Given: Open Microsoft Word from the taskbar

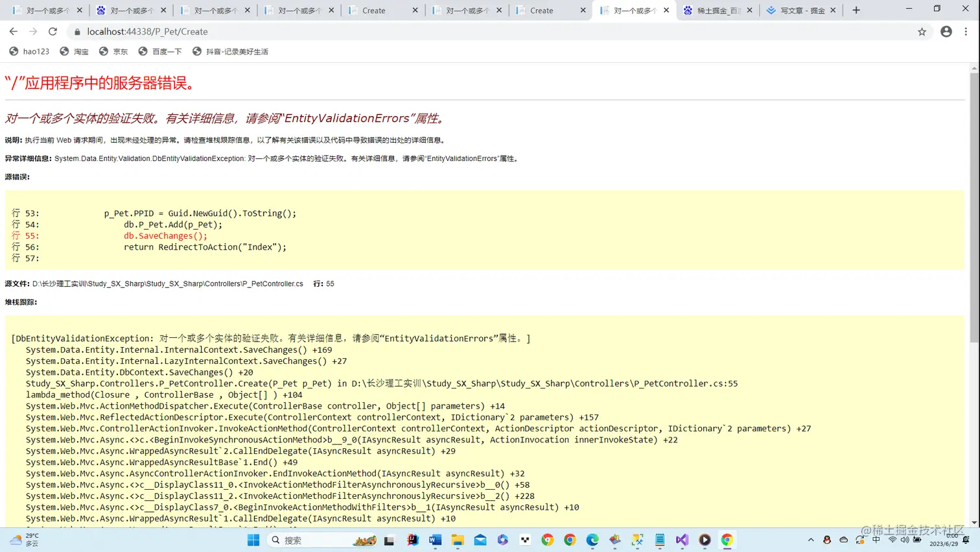Looking at the screenshot, I should pos(434,540).
